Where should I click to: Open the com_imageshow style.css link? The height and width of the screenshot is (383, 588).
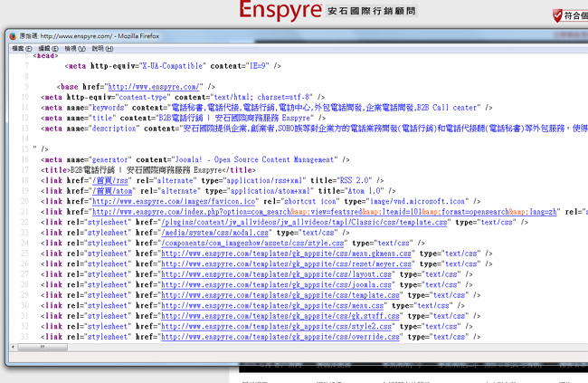(252, 244)
